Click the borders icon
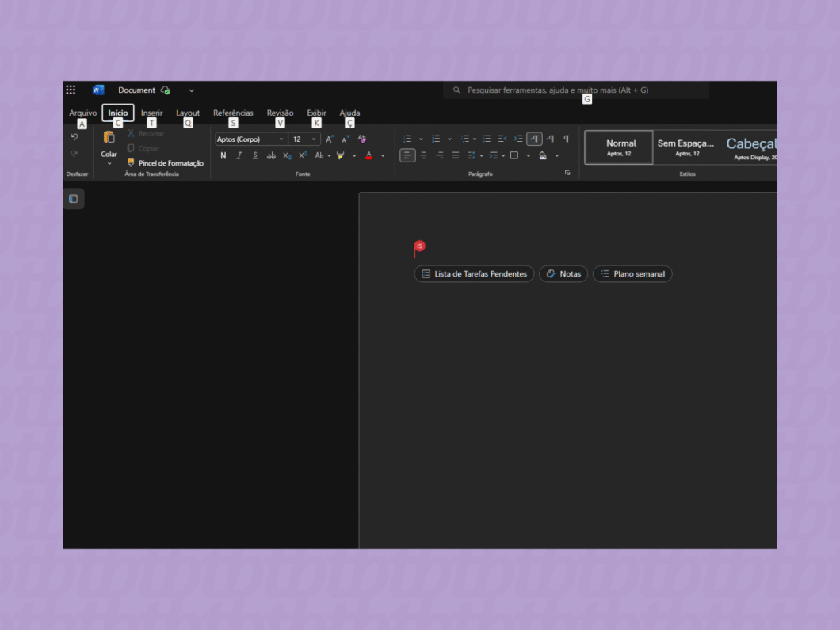Viewport: 840px width, 630px height. pos(514,156)
